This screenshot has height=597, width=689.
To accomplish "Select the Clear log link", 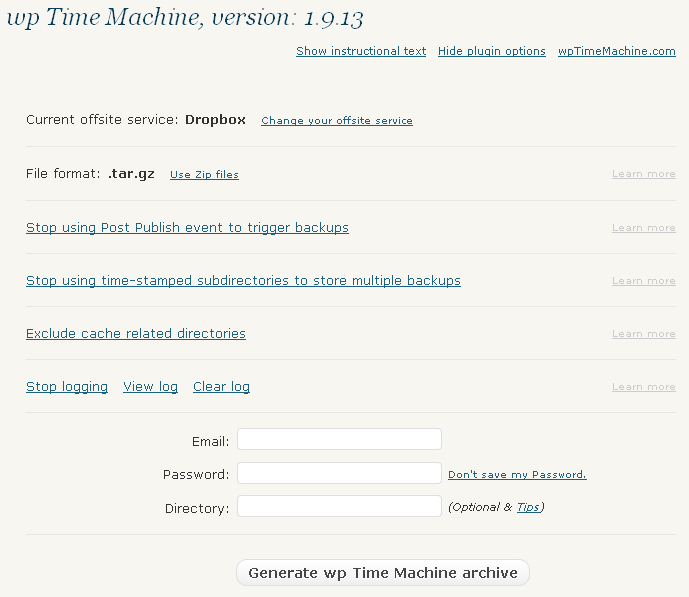I will pos(221,387).
